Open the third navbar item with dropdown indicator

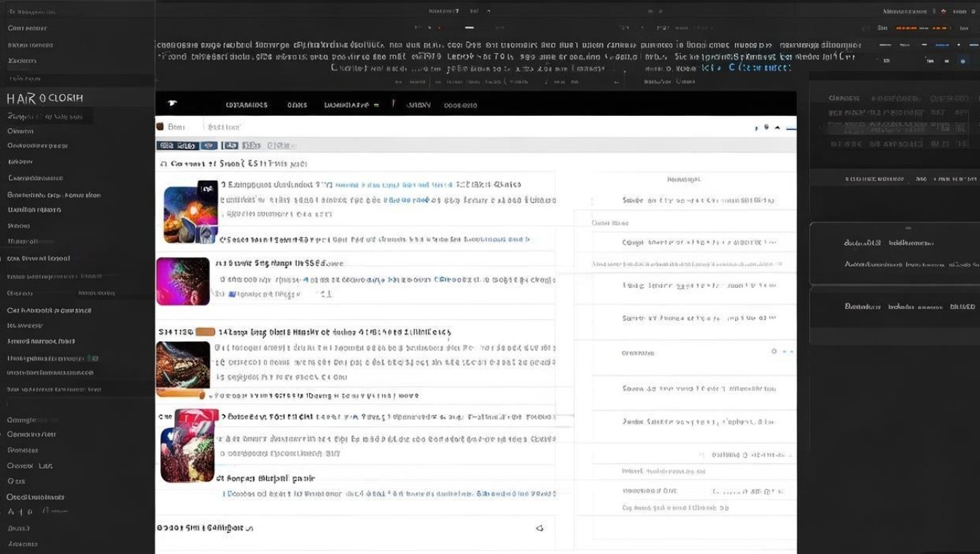pyautogui.click(x=351, y=105)
